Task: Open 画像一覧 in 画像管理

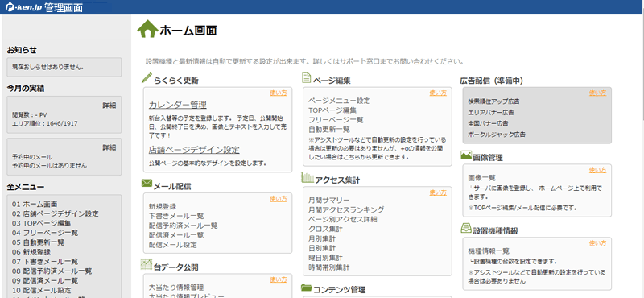Action: coord(481,178)
